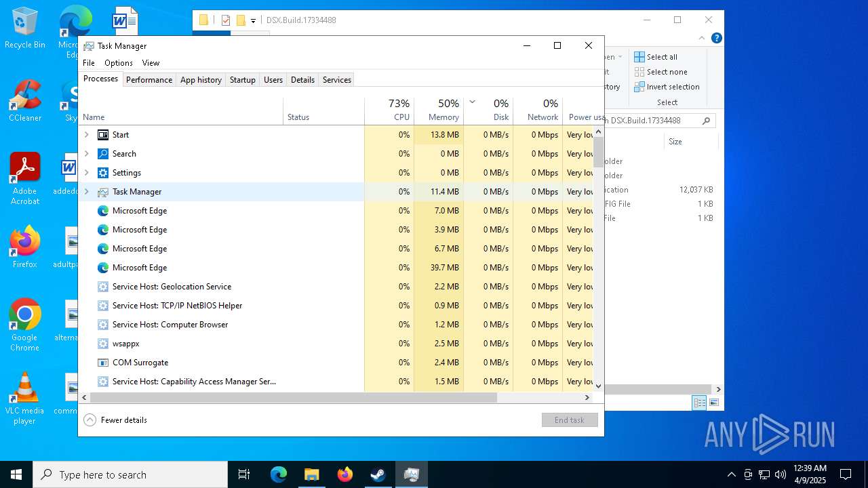Open the VLC media player desktop icon
The height and width of the screenshot is (488, 868).
[x=24, y=399]
